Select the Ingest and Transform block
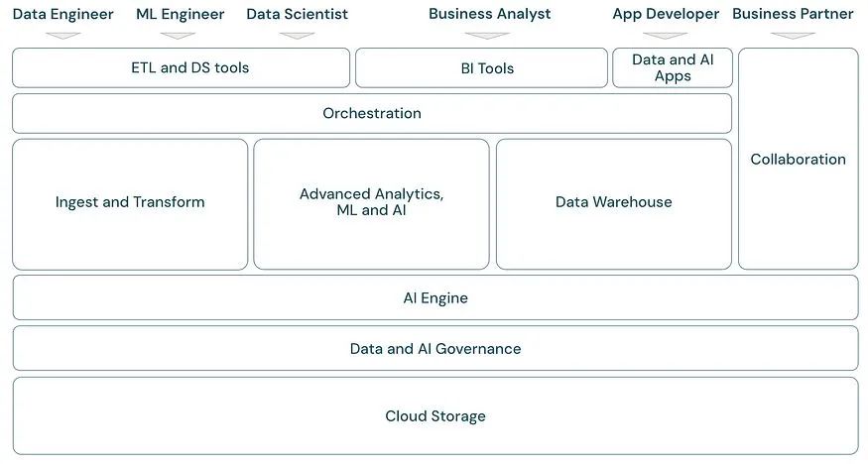This screenshot has height=464, width=868. [x=130, y=204]
